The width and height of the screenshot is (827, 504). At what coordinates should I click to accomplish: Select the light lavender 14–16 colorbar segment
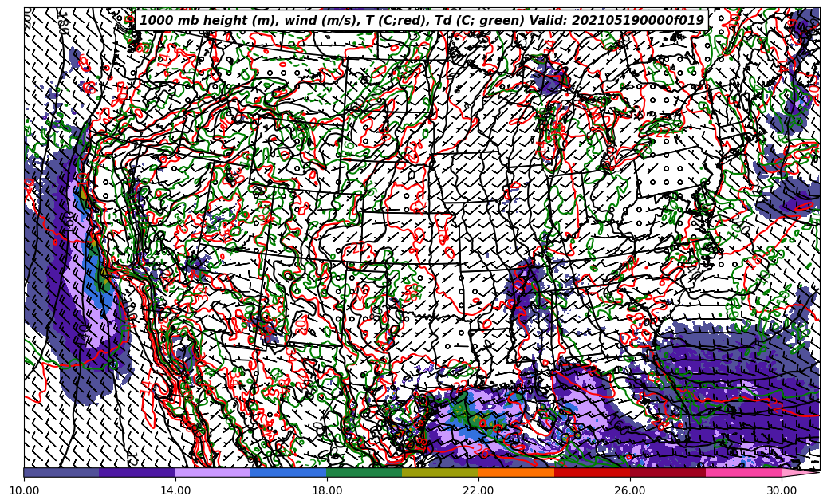tap(213, 472)
